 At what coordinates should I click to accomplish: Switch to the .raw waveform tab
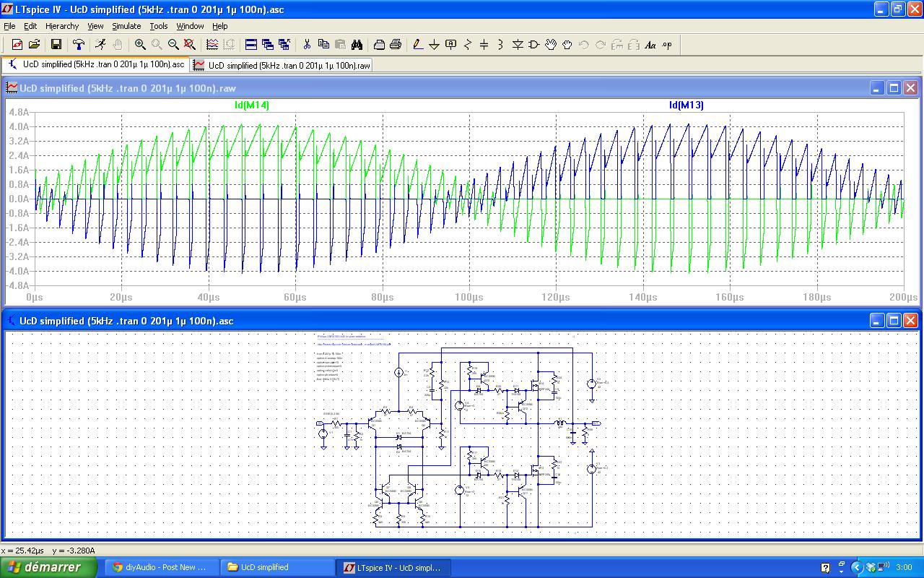282,65
